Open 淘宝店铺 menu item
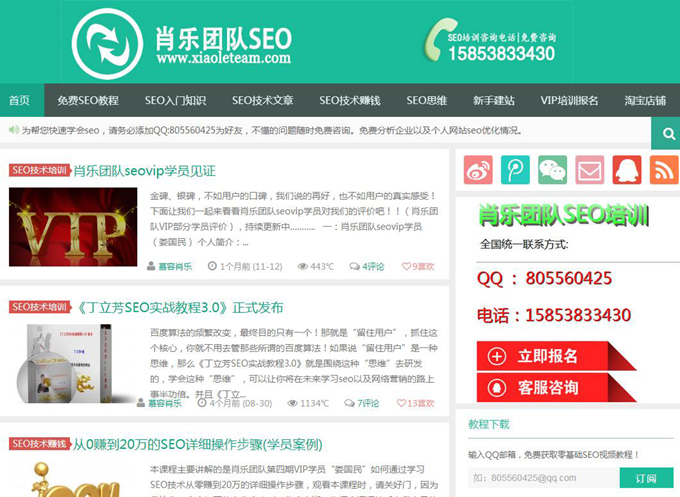This screenshot has height=497, width=680. 645,101
